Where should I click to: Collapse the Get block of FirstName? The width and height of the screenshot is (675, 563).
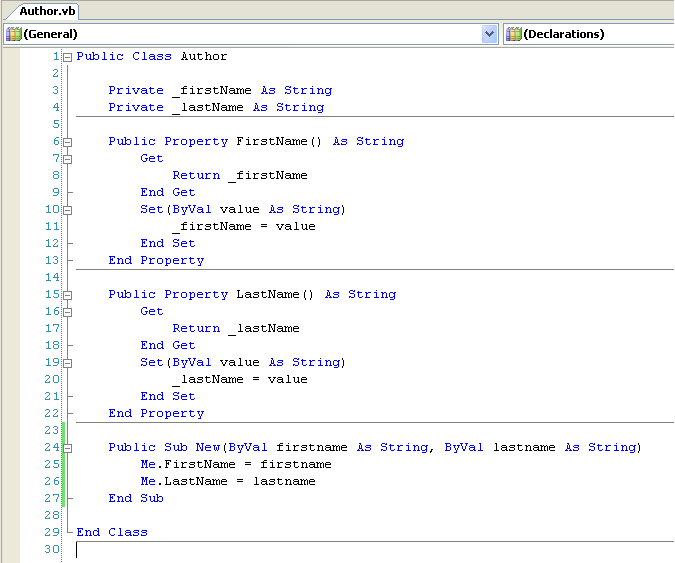click(68, 159)
